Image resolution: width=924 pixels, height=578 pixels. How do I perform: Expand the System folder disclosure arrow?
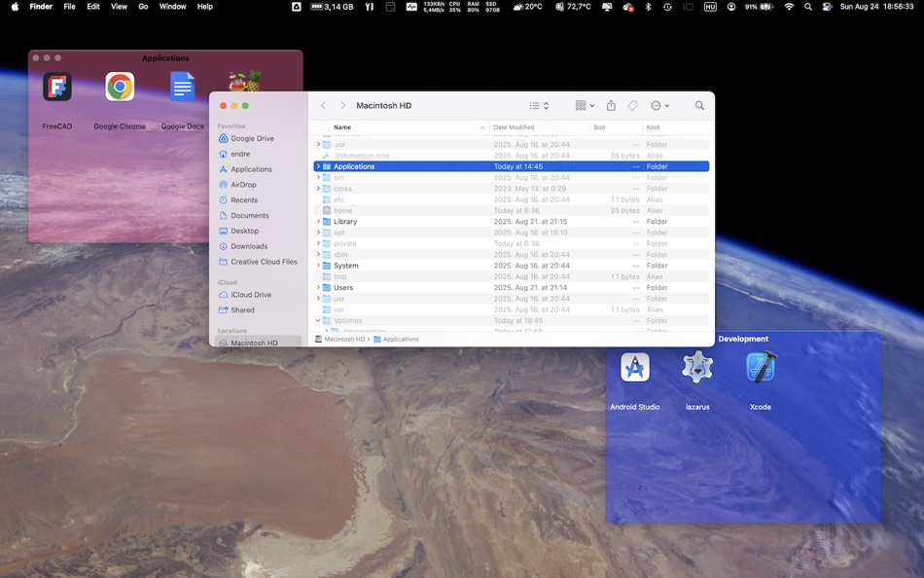tap(318, 266)
